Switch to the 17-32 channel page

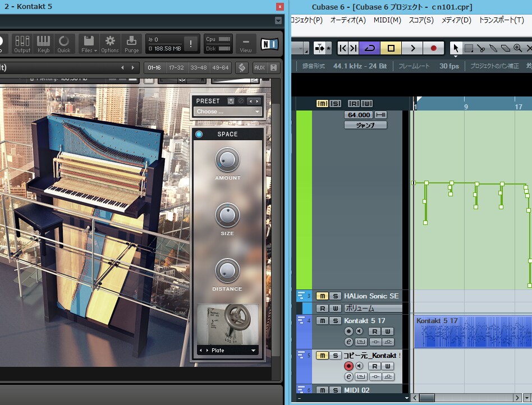coord(176,67)
